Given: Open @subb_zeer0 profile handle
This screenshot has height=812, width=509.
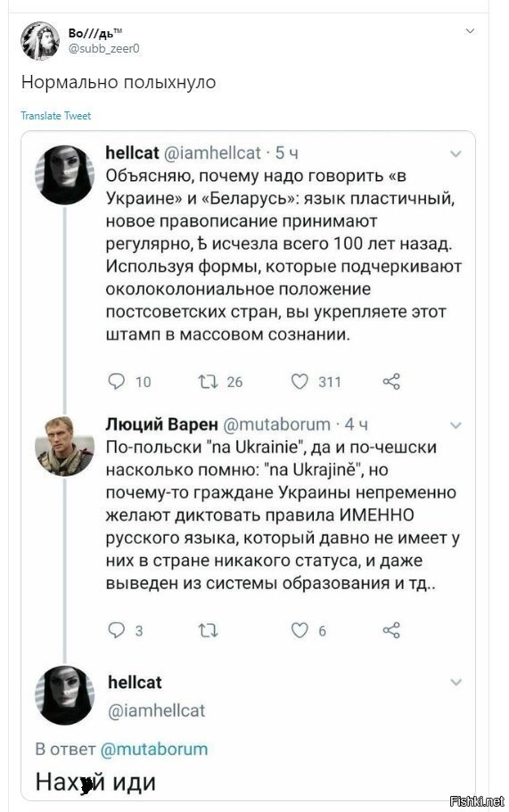Looking at the screenshot, I should tap(103, 49).
